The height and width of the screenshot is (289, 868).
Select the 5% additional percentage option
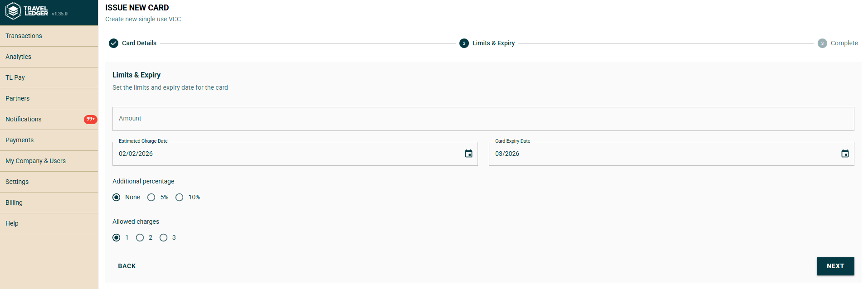[151, 197]
